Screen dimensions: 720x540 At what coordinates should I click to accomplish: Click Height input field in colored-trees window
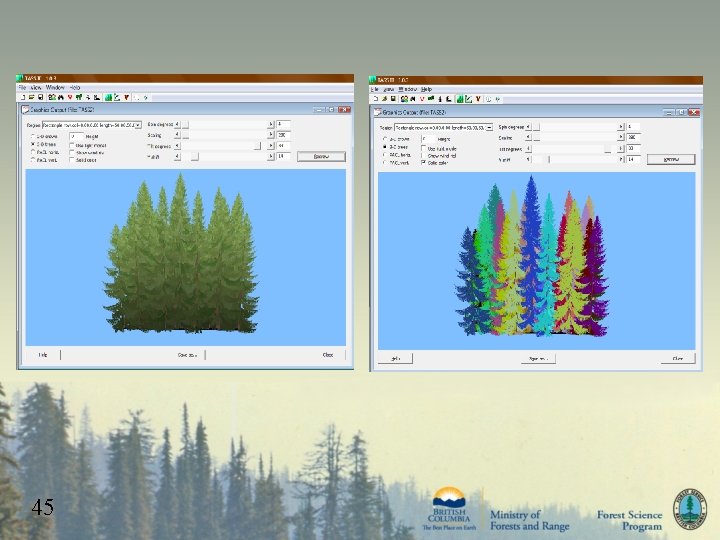(428, 139)
